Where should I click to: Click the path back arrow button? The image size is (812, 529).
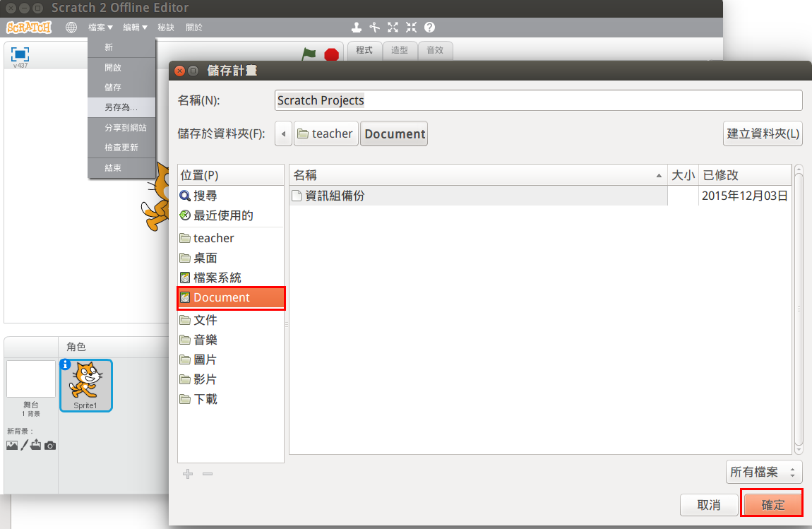pos(283,133)
